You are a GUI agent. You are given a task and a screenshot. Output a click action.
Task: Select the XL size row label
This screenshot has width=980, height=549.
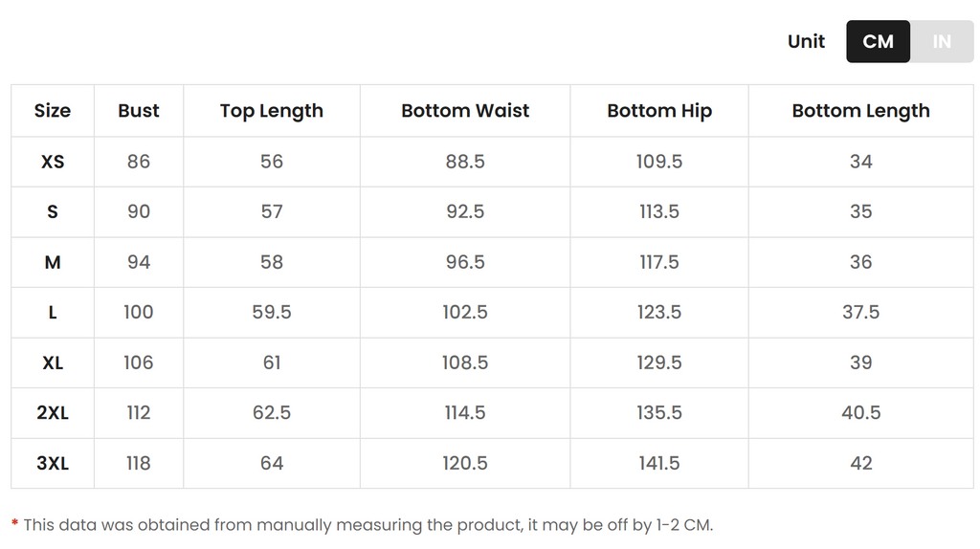pos(53,362)
